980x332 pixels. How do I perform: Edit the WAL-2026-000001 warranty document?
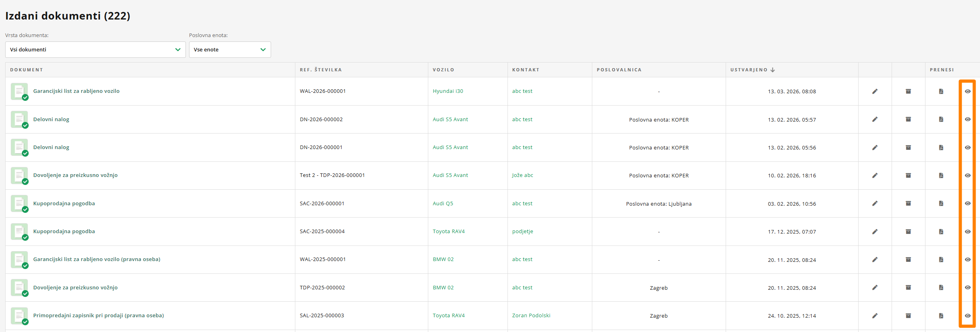[875, 91]
